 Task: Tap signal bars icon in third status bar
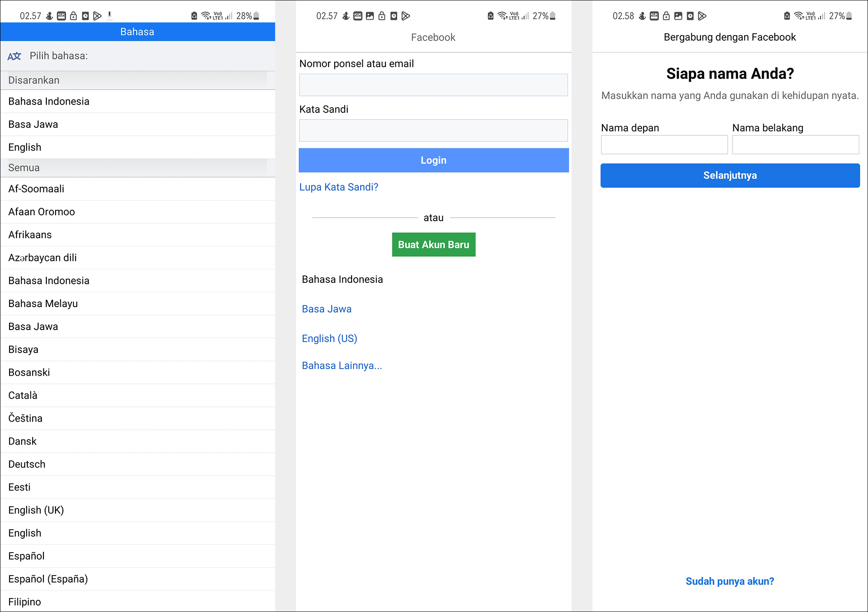(822, 16)
